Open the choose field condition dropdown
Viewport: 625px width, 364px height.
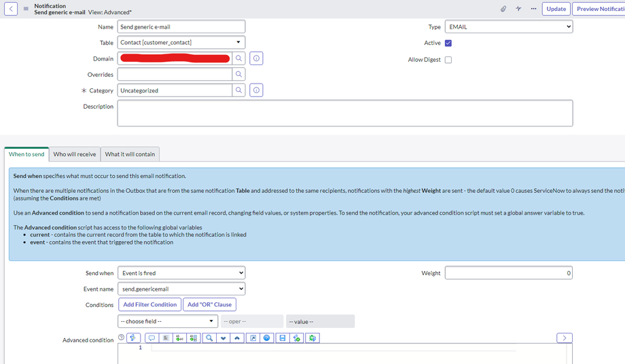coord(167,321)
